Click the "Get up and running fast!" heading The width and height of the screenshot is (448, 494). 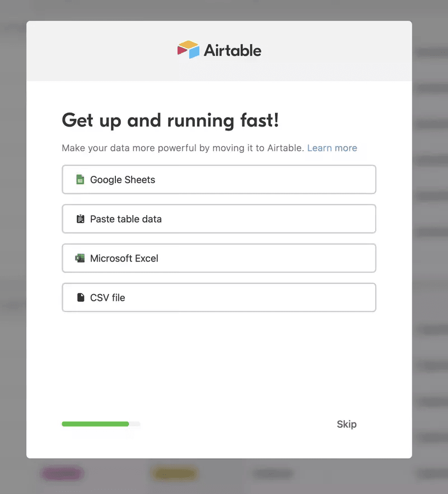click(x=170, y=120)
